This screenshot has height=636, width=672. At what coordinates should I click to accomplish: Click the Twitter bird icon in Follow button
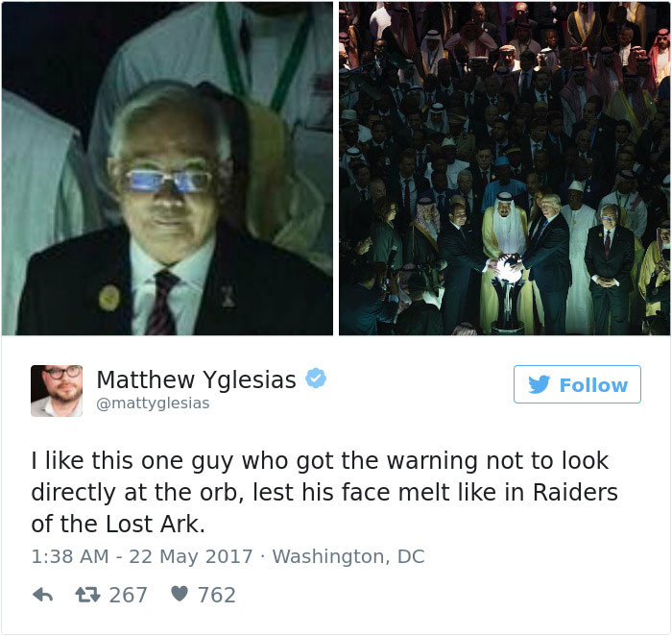[x=539, y=384]
